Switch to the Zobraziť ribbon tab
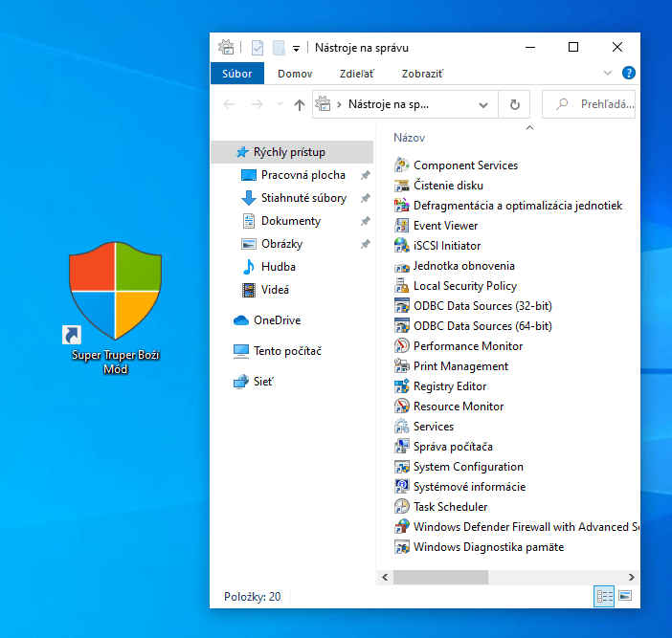This screenshot has width=672, height=638. click(x=421, y=74)
